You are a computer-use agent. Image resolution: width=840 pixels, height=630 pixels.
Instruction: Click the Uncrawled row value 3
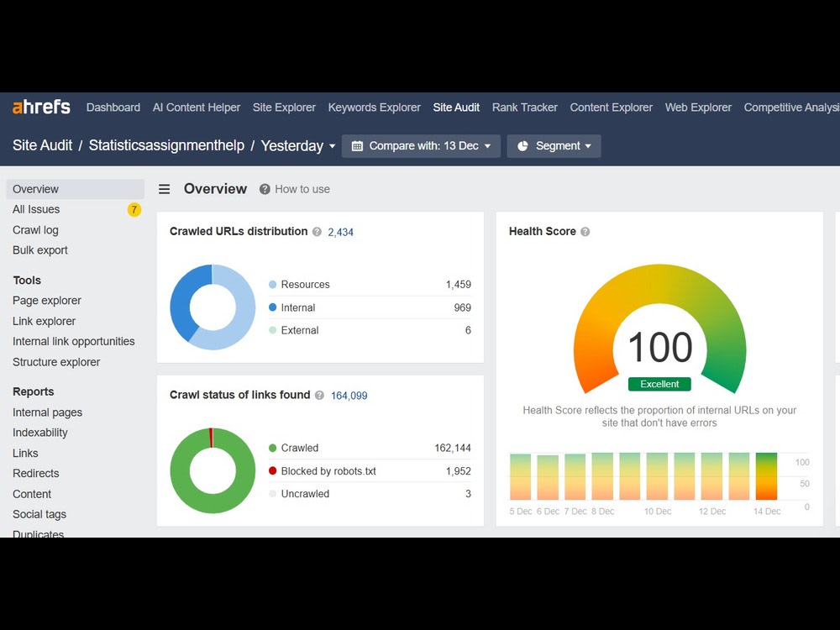click(x=468, y=494)
